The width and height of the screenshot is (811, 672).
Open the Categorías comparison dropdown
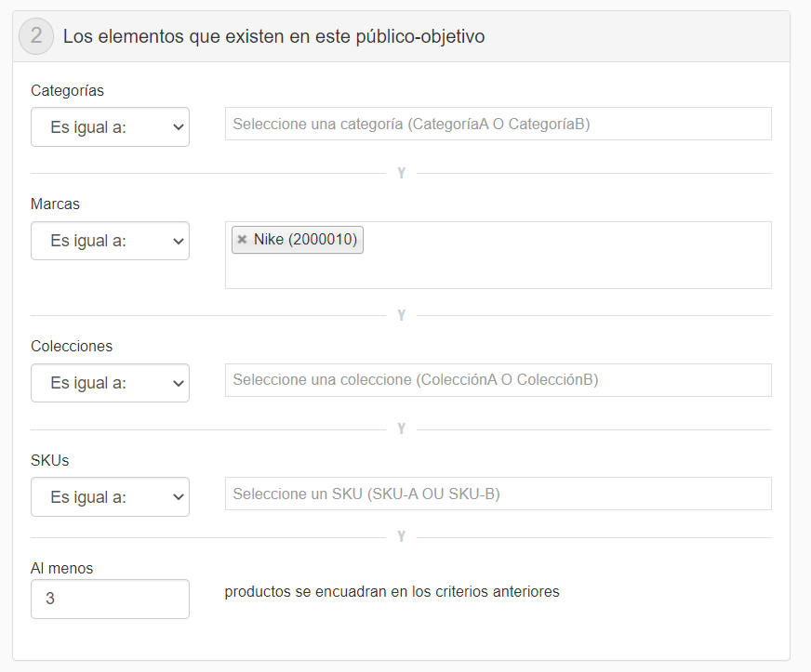tap(109, 126)
